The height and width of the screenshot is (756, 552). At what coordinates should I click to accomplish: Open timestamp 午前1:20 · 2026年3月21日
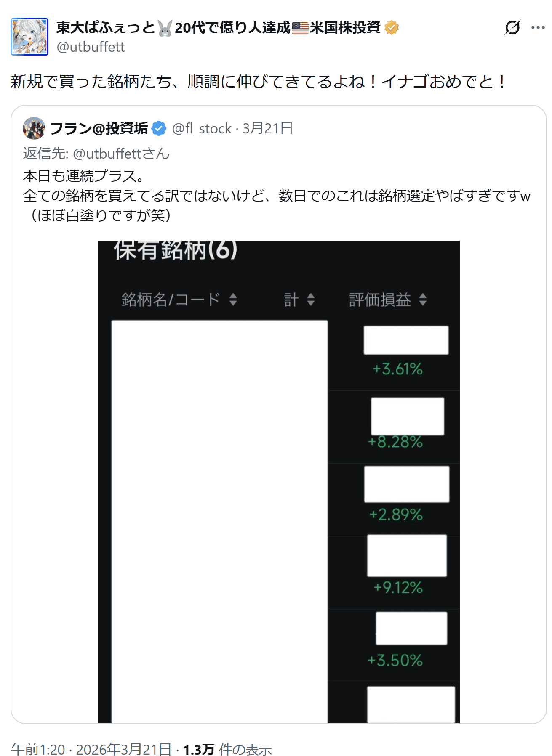(91, 749)
